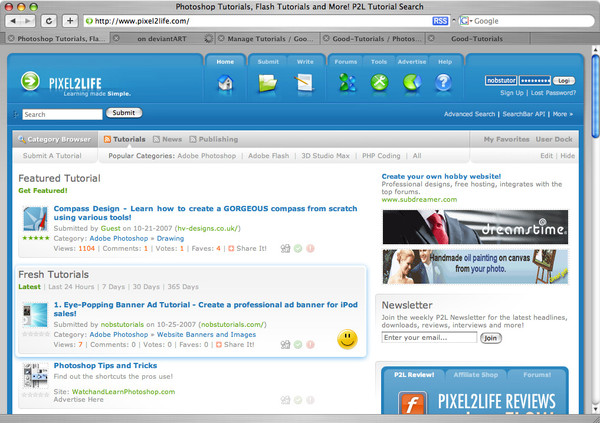The height and width of the screenshot is (423, 600).
Task: Filter by the 3D Studio Max popular category
Action: 325,156
